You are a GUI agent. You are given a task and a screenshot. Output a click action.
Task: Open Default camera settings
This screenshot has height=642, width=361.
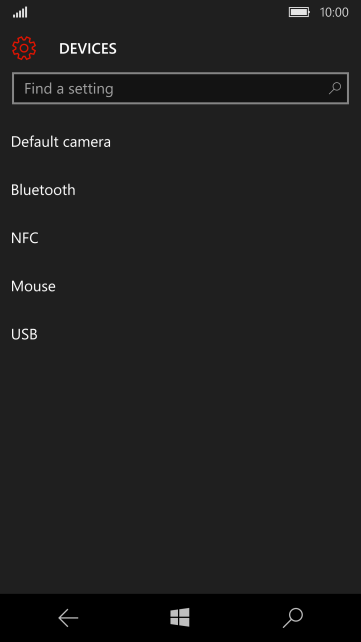click(x=180, y=142)
